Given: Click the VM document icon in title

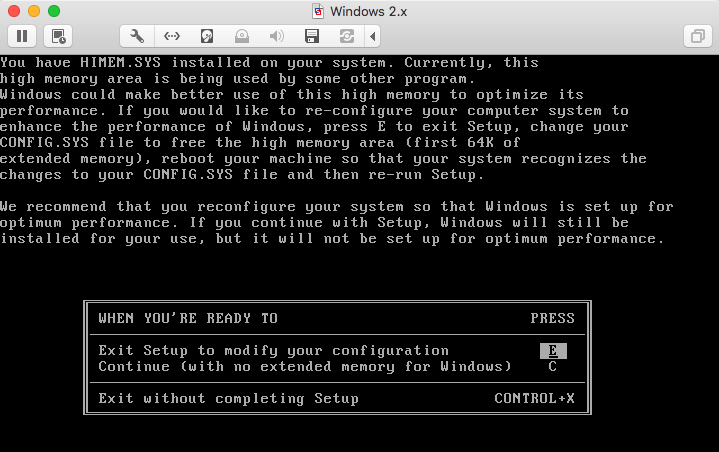Looking at the screenshot, I should [x=319, y=11].
